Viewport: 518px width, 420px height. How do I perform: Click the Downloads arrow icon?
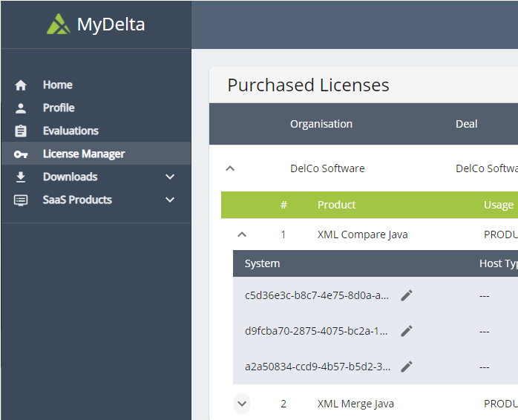pos(21,177)
